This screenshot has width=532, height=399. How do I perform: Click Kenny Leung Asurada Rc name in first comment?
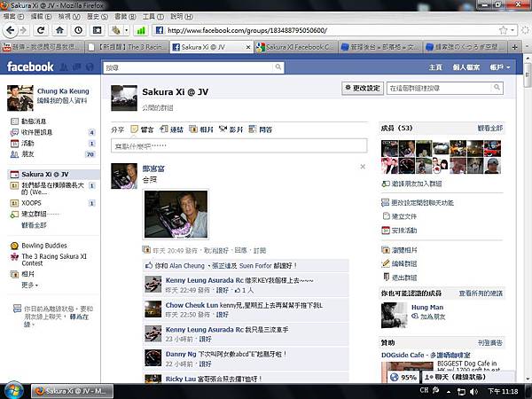pos(205,280)
